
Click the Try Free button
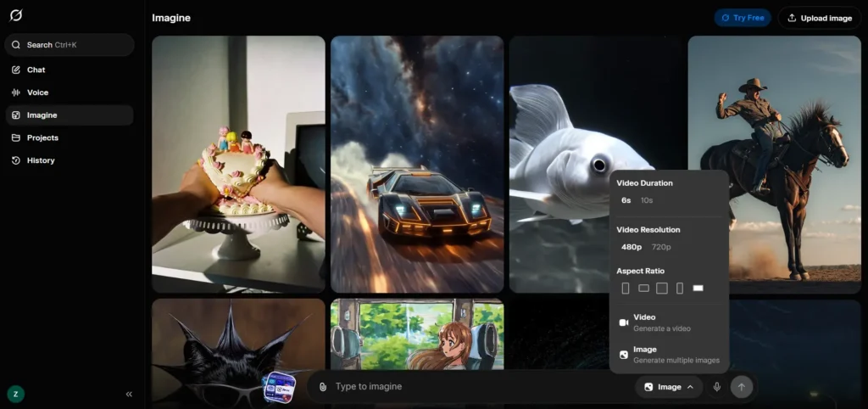click(x=743, y=18)
